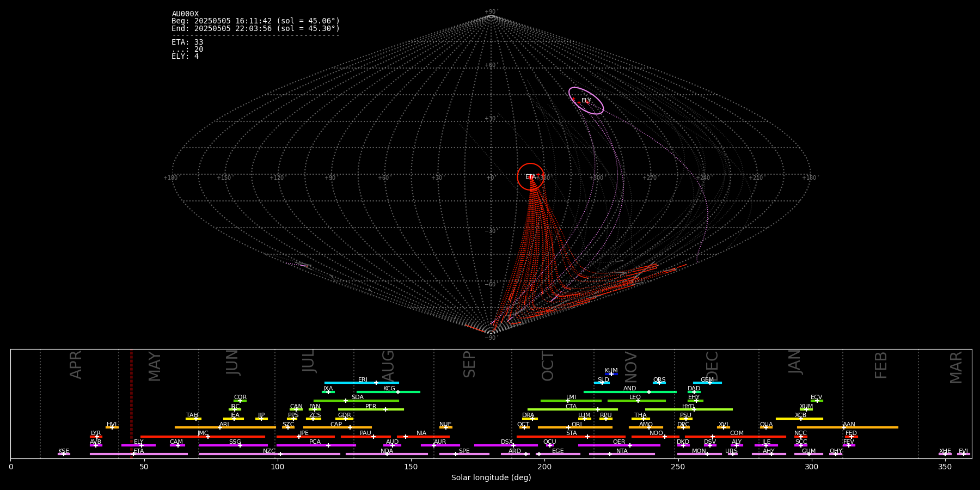The height and width of the screenshot is (490, 980).
Task: Select the HYD shower bar in December
Action: click(689, 409)
